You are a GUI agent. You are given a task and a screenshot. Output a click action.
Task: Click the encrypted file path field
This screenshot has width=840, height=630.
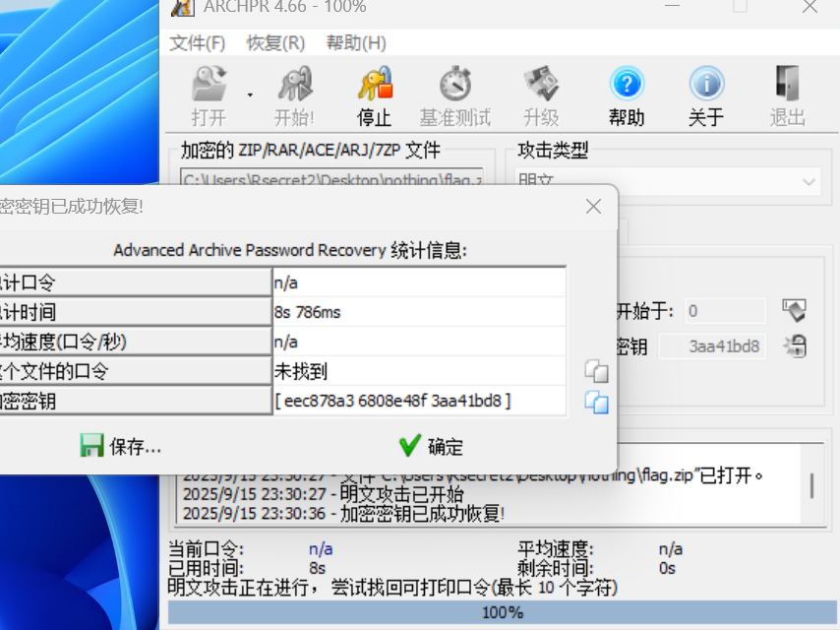[x=332, y=178]
